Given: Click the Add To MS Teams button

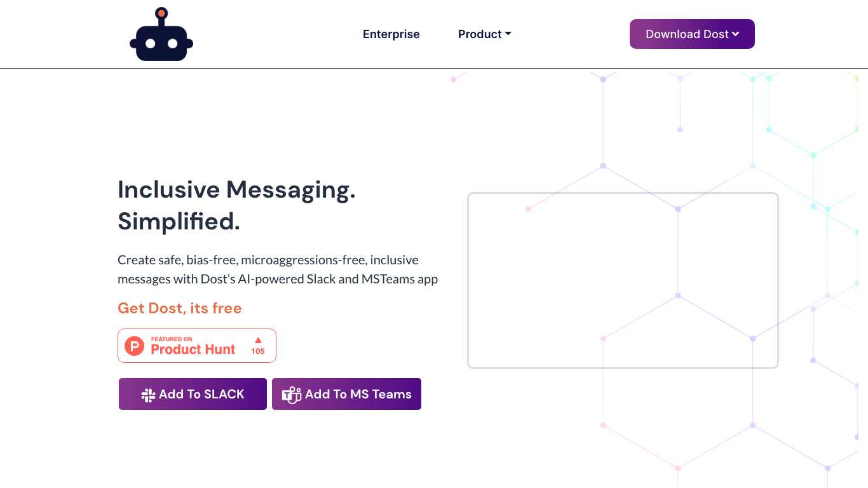Looking at the screenshot, I should click(x=346, y=394).
